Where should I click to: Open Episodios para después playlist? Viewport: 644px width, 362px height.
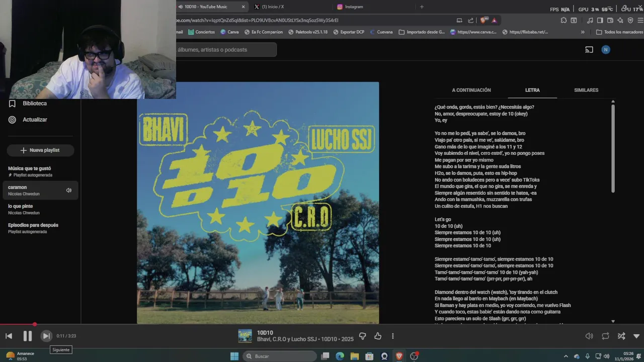(x=40, y=228)
